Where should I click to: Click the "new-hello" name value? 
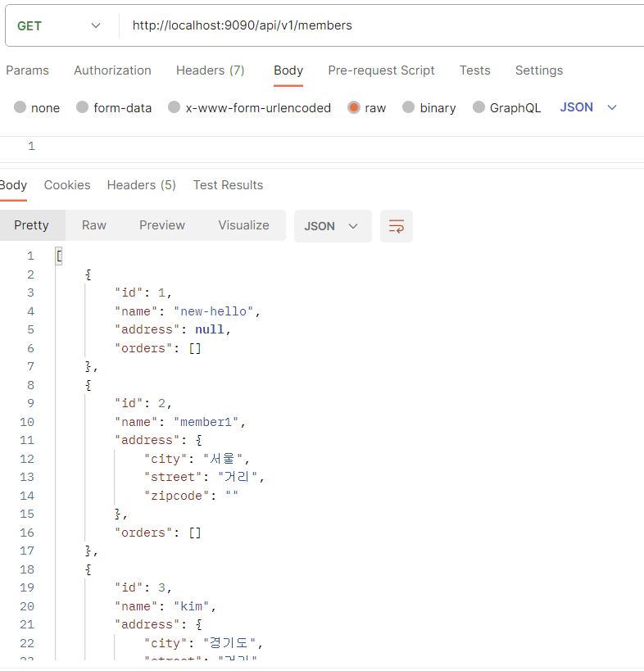(x=214, y=311)
